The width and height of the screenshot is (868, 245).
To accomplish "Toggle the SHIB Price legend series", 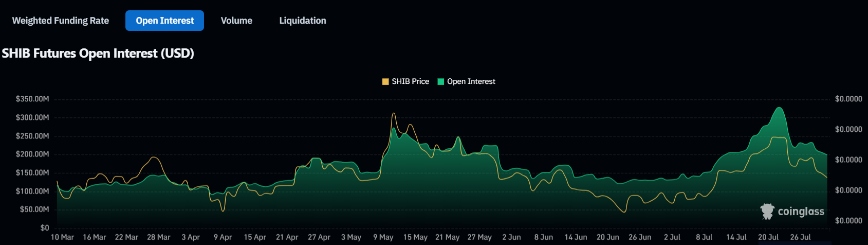I will [405, 81].
